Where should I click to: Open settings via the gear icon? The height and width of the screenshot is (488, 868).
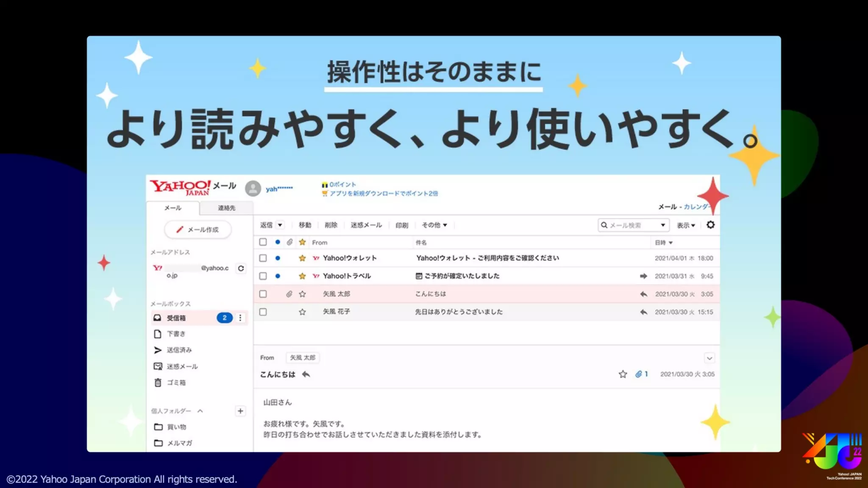pyautogui.click(x=711, y=225)
